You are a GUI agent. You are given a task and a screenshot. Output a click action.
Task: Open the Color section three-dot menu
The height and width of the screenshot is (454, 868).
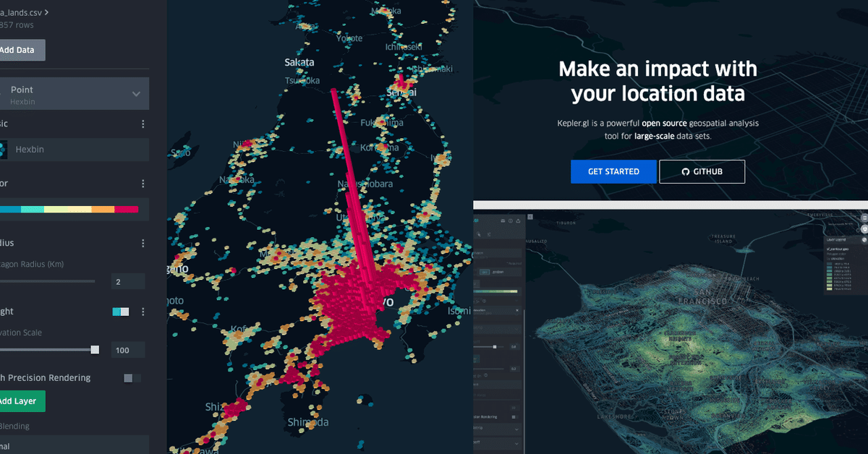click(x=143, y=184)
